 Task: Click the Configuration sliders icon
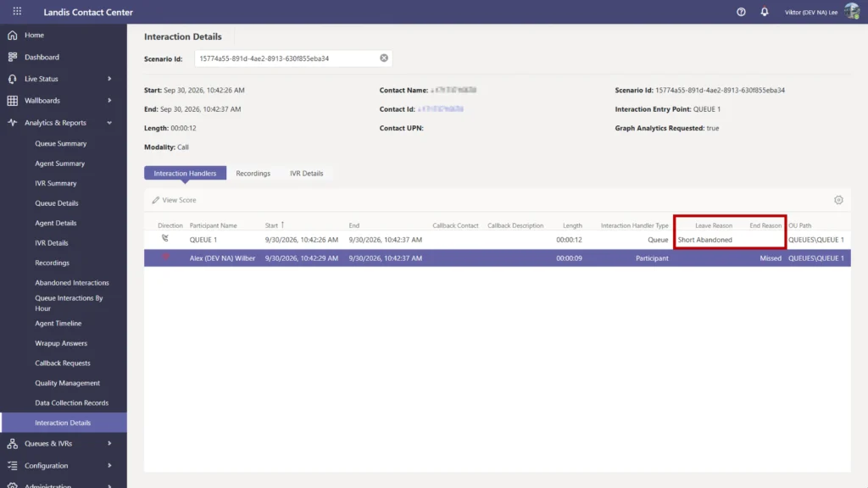pos(12,465)
